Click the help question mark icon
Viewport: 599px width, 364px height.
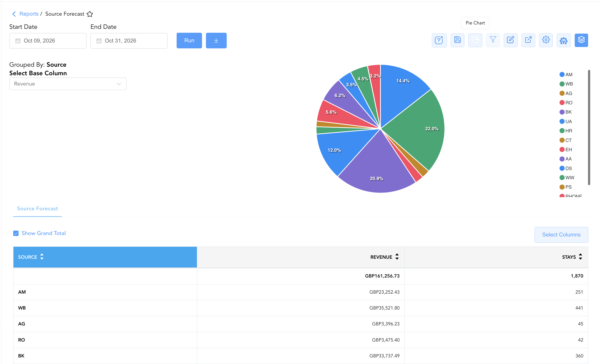point(439,40)
